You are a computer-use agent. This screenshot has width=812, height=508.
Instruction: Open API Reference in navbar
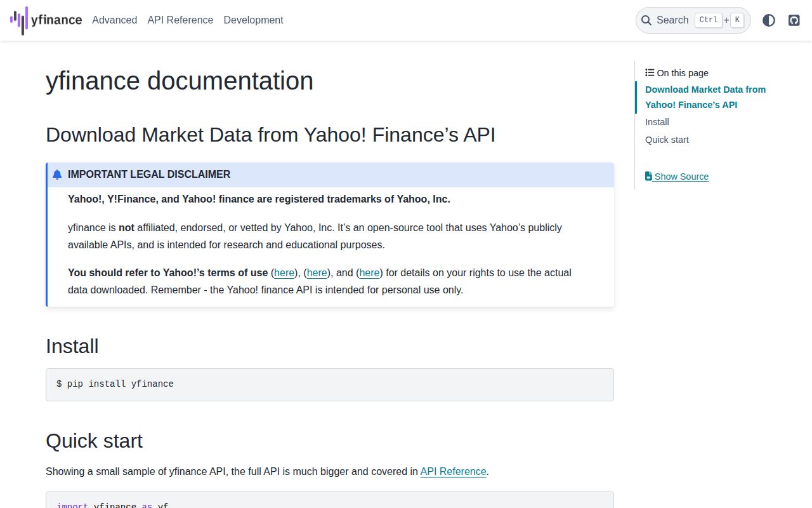point(180,20)
